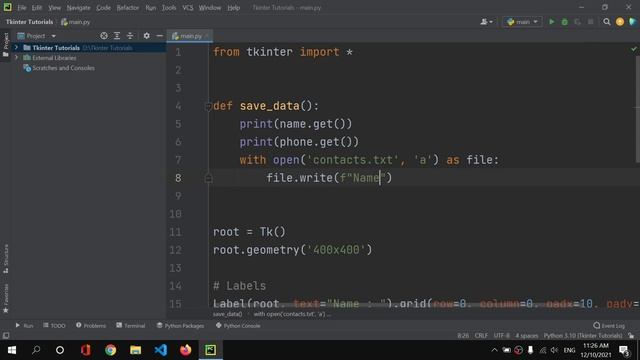Expand All in Project panel
Viewport: 640px width, 360px height.
[x=117, y=36]
